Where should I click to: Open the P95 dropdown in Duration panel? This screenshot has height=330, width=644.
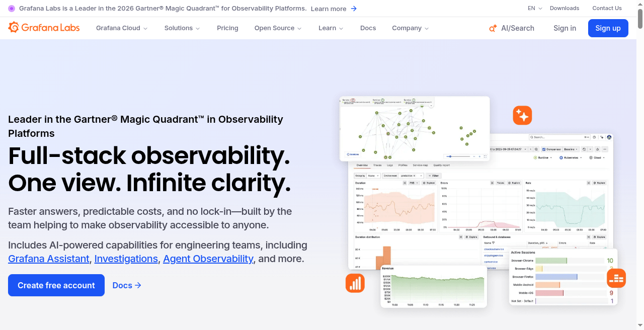414,183
